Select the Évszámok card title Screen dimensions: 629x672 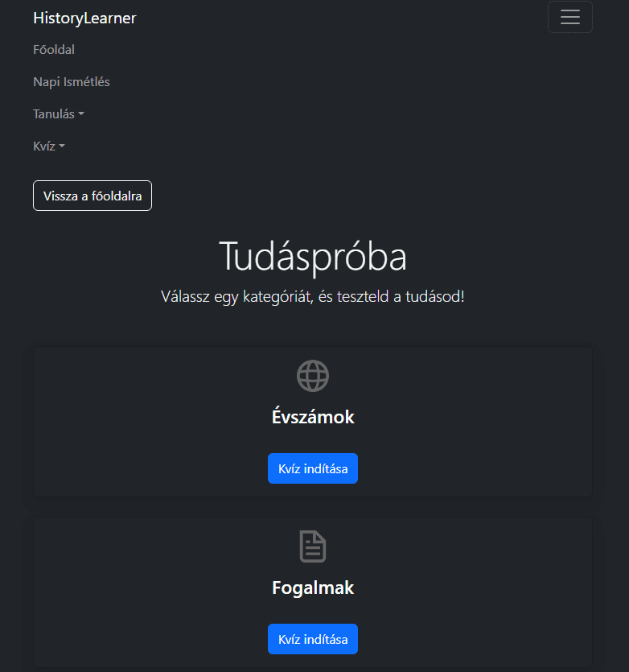click(x=313, y=418)
